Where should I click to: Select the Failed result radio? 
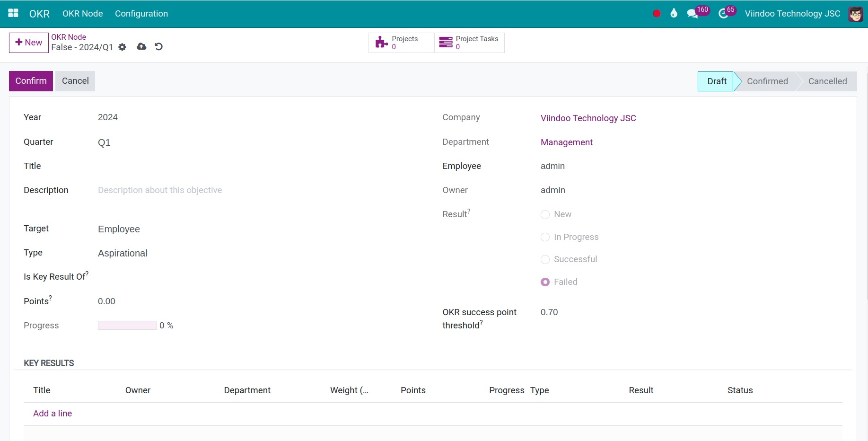[x=545, y=282]
